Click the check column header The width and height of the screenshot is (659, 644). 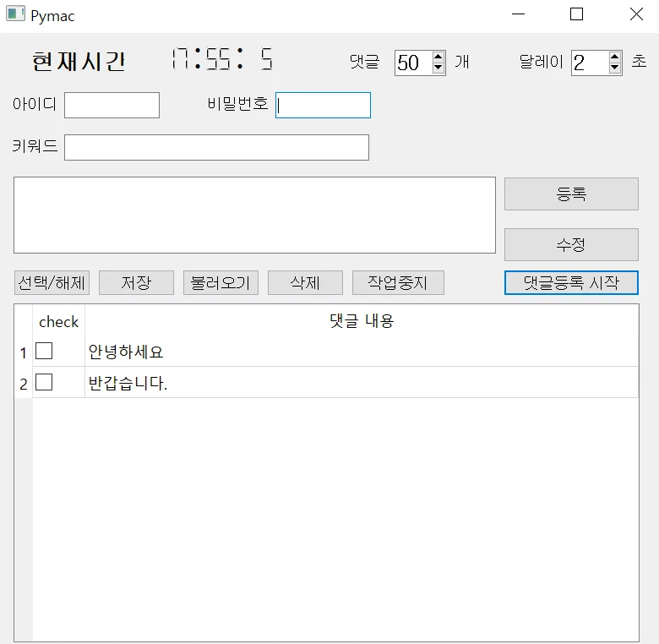click(x=59, y=322)
